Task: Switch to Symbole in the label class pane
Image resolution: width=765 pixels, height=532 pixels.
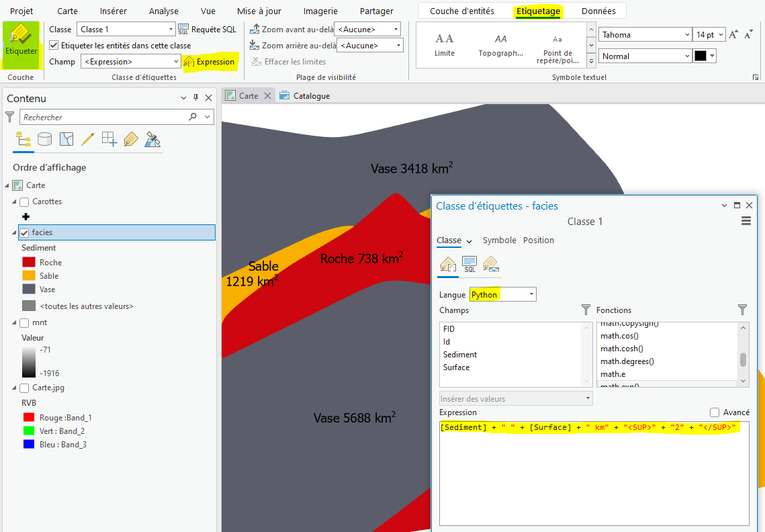Action: pyautogui.click(x=499, y=240)
